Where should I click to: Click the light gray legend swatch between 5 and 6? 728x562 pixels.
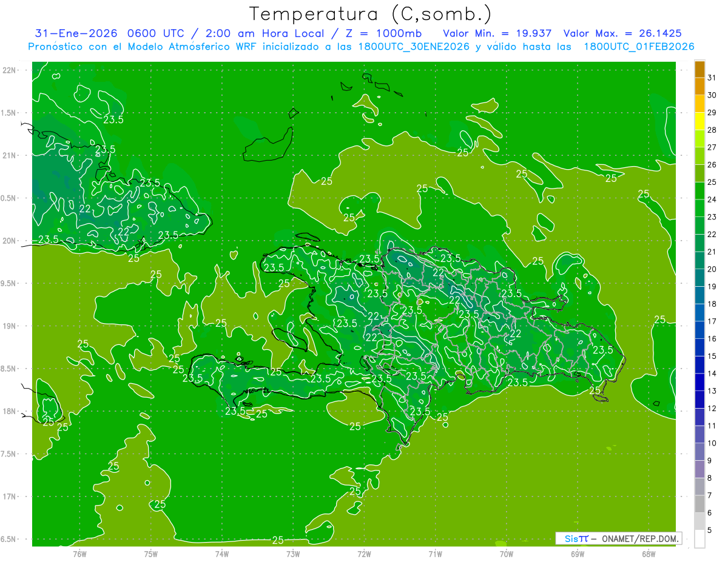(699, 521)
